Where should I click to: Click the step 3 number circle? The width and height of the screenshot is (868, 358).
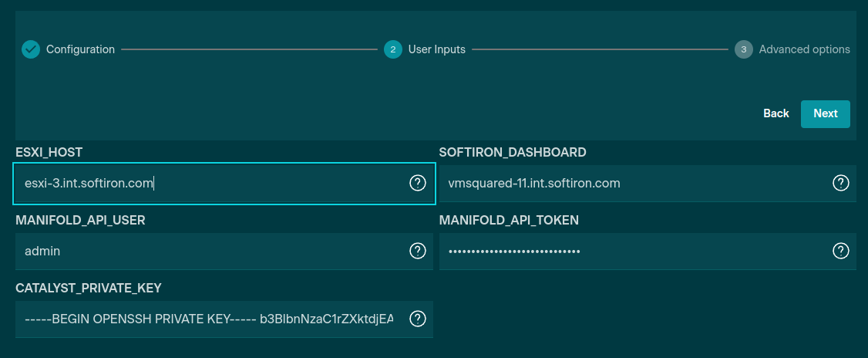click(x=743, y=49)
